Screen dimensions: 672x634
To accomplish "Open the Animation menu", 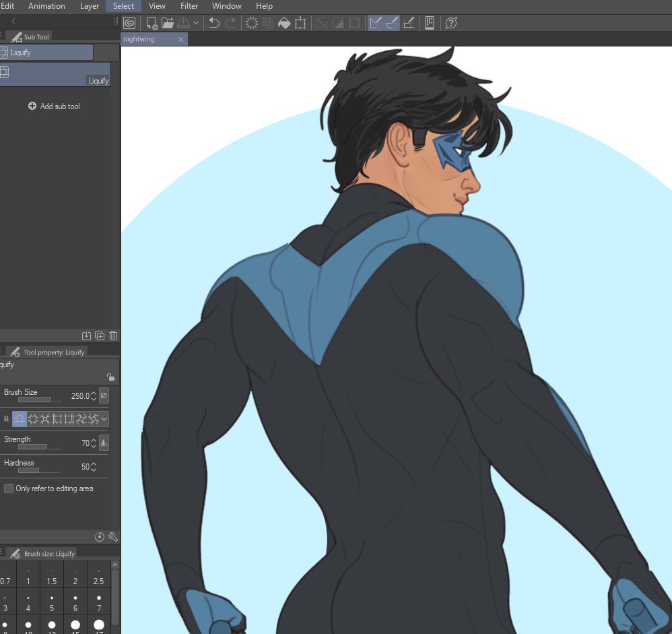I will coord(46,6).
